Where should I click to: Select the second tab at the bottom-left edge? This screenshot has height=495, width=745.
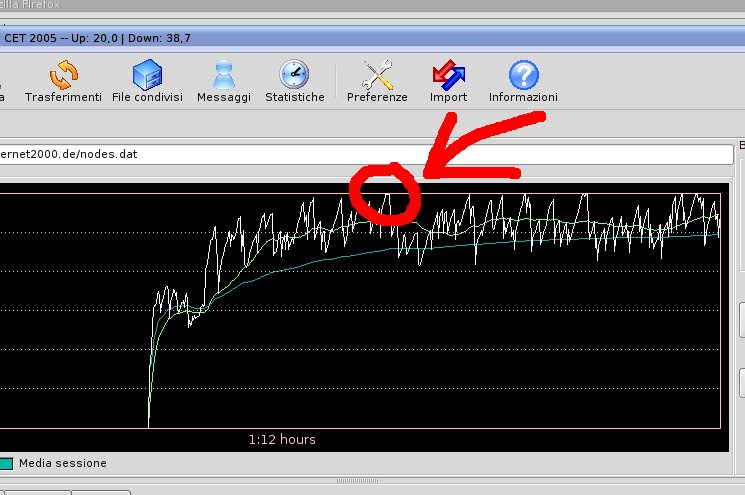(102, 492)
